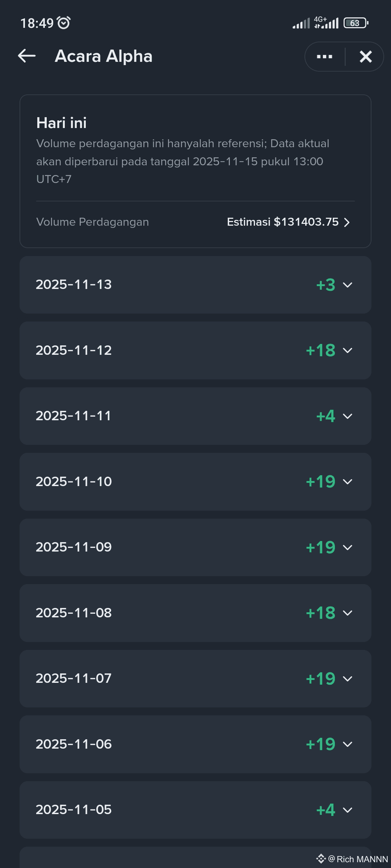The image size is (391, 868).
Task: Open the alarm clock status icon
Action: pyautogui.click(x=64, y=23)
